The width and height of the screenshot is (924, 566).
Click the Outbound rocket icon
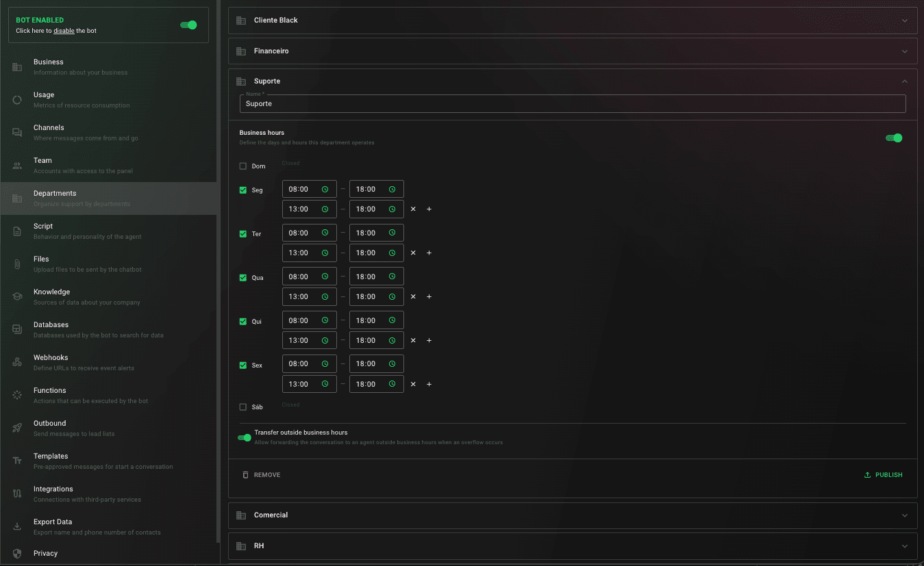pos(17,428)
